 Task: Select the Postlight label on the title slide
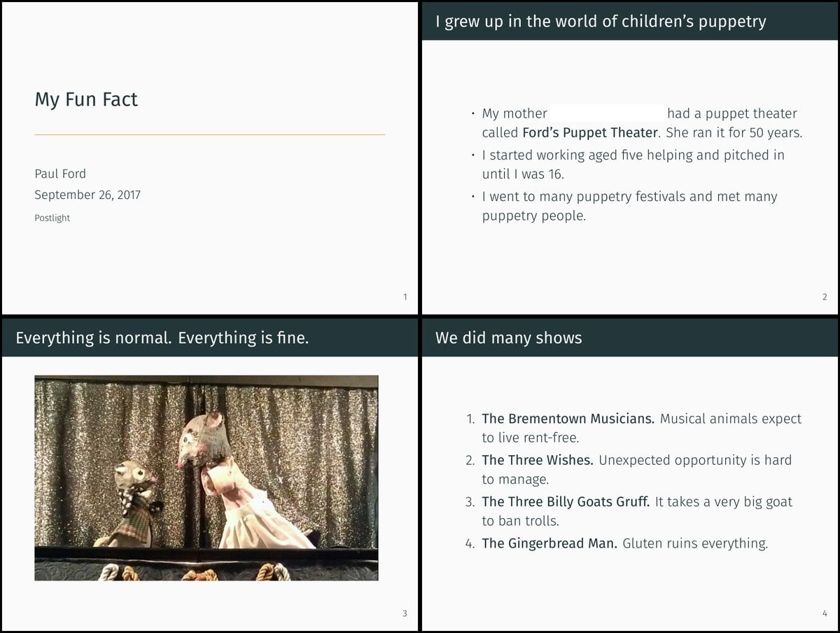click(52, 218)
